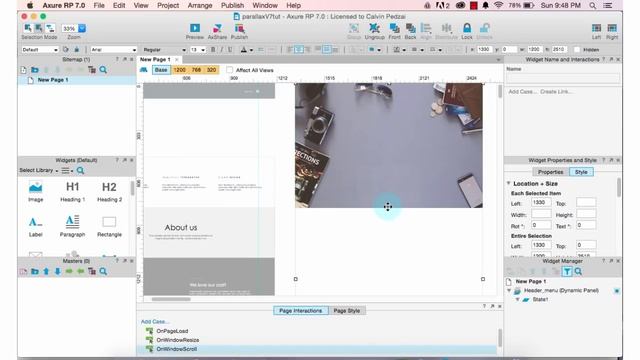Screen dimensions: 640x360
Task: Select the 320 adaptive view tab
Action: 211,70
